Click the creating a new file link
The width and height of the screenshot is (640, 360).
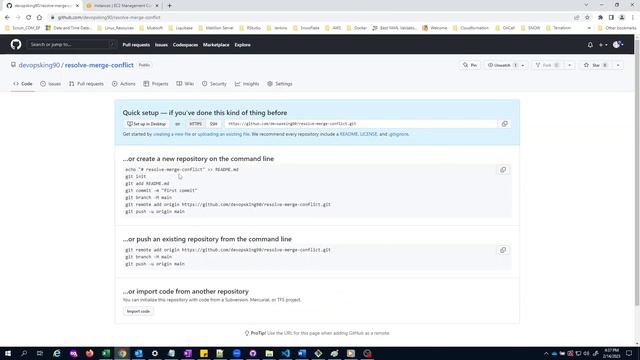[x=171, y=134]
